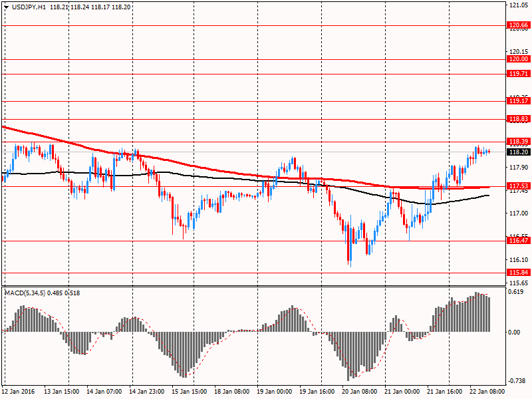This screenshot has height=399, width=532.
Task: Select the current price 118.20 black label
Action: click(518, 152)
